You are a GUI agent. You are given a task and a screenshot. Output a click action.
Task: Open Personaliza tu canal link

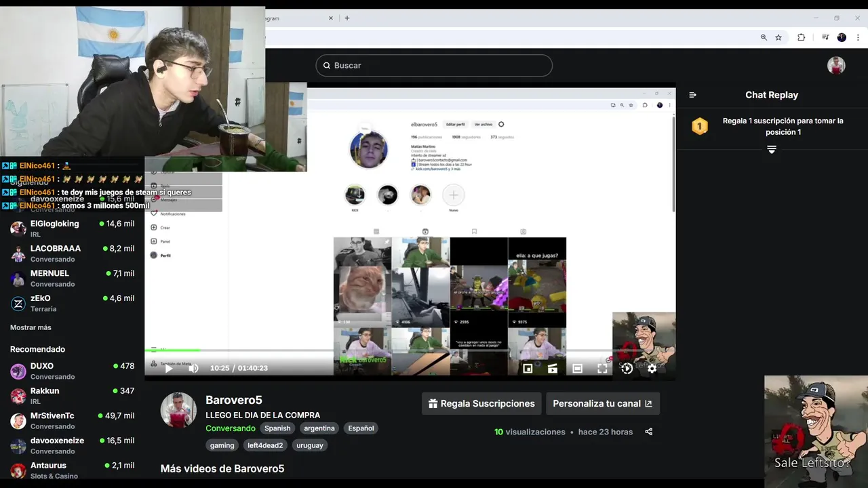(603, 403)
